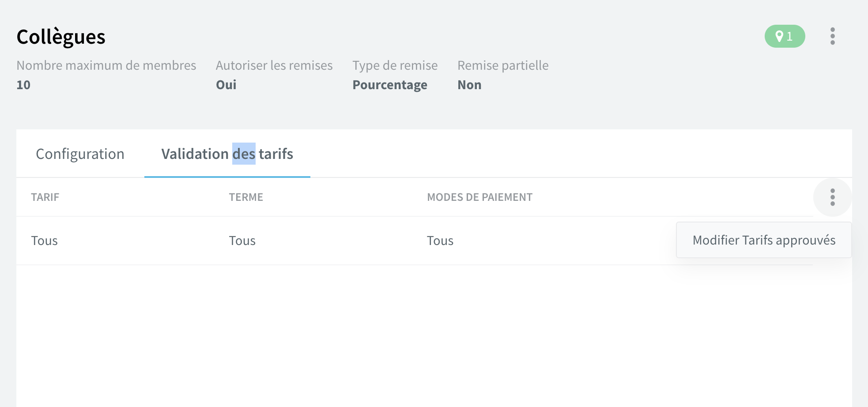
Task: Click the green location badge showing 1
Action: [785, 36]
